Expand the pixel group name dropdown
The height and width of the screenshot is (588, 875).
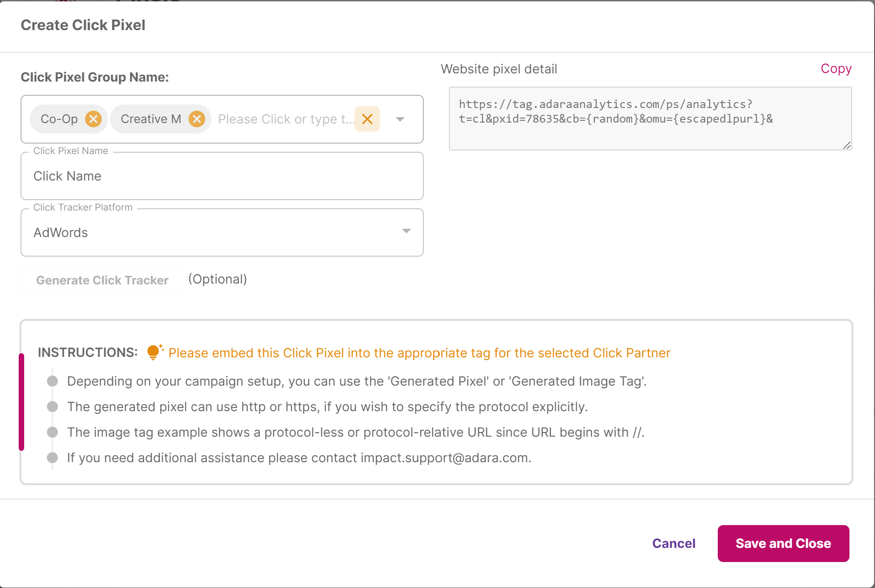(x=400, y=119)
